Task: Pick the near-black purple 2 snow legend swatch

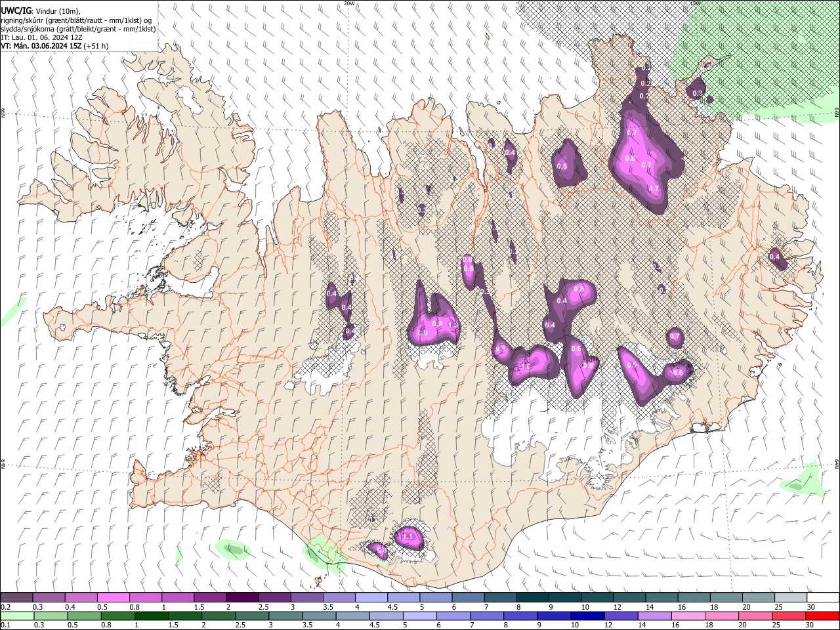Action: (242, 598)
